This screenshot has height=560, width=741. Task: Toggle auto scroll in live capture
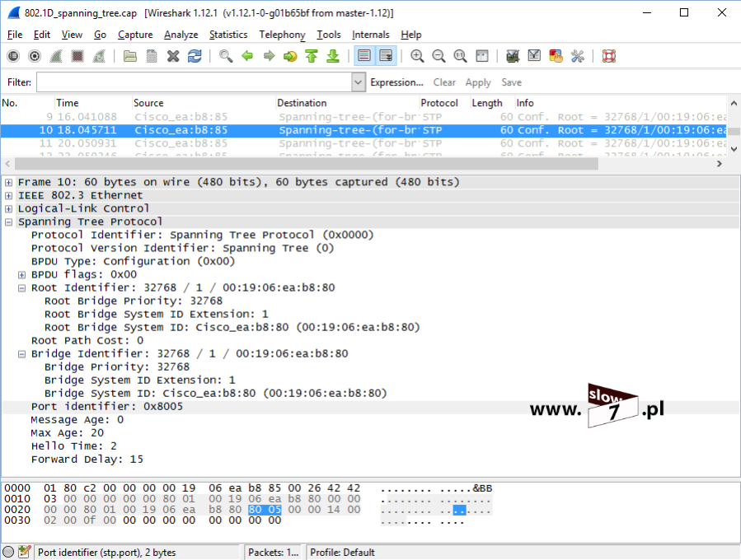tap(386, 56)
